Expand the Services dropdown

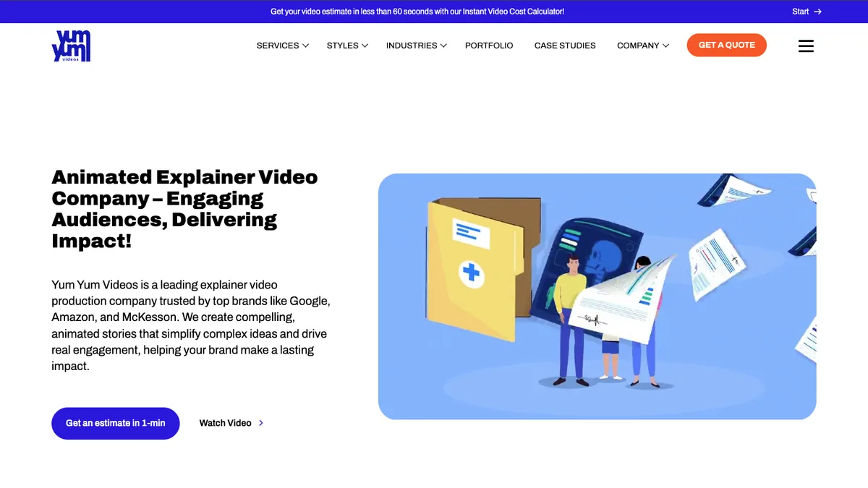point(282,46)
